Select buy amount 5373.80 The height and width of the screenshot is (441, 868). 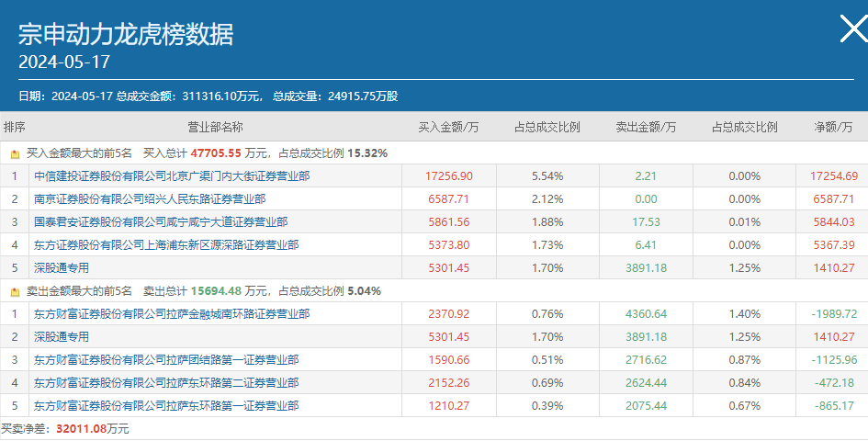(x=449, y=245)
